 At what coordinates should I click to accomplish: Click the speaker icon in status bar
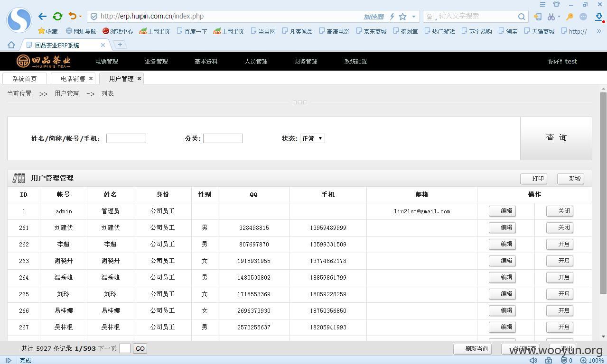click(533, 360)
